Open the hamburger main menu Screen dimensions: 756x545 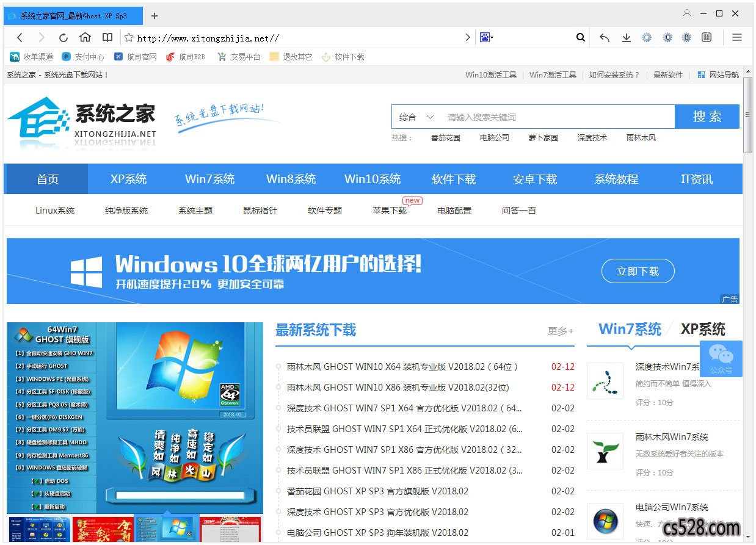(737, 38)
